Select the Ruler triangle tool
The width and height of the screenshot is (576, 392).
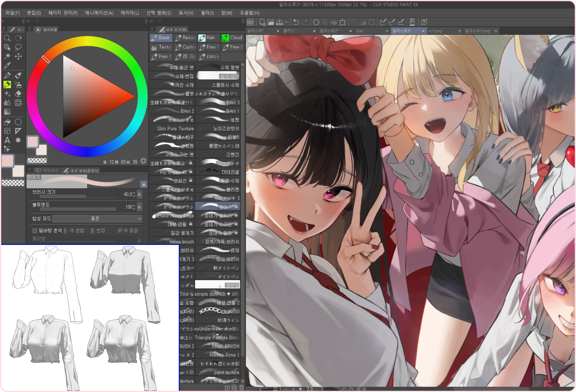point(18,131)
